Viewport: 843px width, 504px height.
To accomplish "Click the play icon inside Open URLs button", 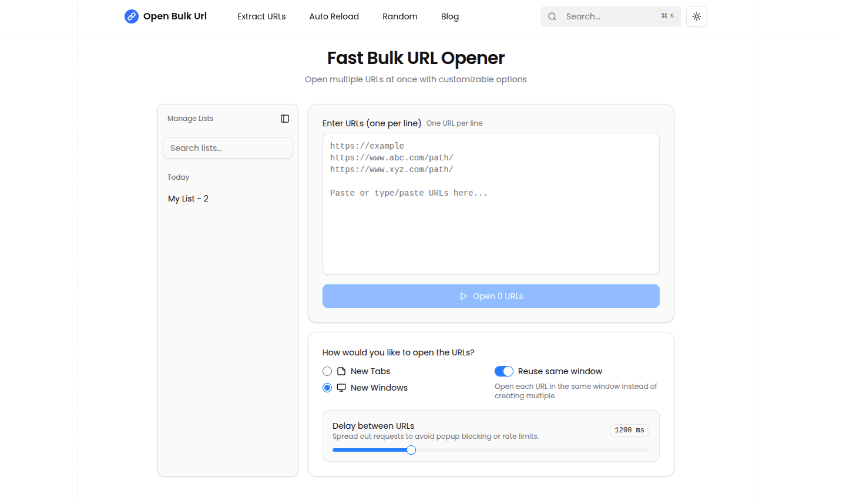I will pyautogui.click(x=464, y=296).
